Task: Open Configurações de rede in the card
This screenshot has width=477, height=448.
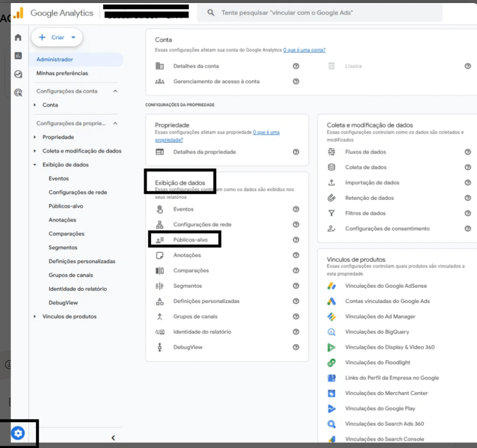Action: (x=202, y=225)
